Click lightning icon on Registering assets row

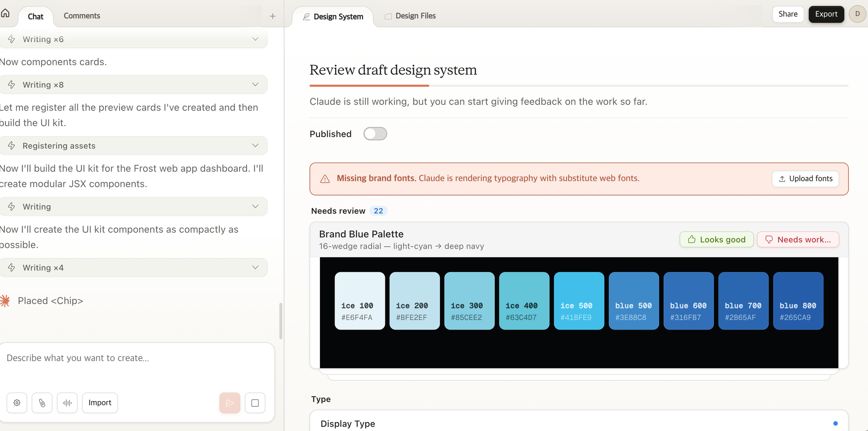[x=12, y=146]
